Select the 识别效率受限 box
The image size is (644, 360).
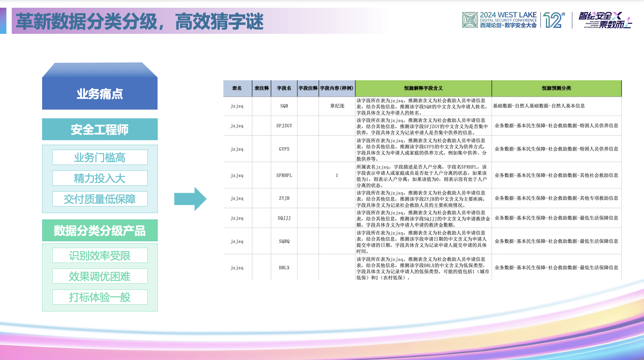point(100,255)
